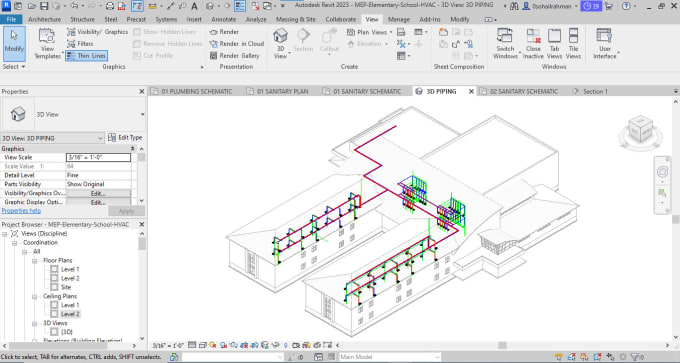Open the navigation wheel on navigation bar
Image resolution: width=680 pixels, height=363 pixels.
(x=662, y=172)
